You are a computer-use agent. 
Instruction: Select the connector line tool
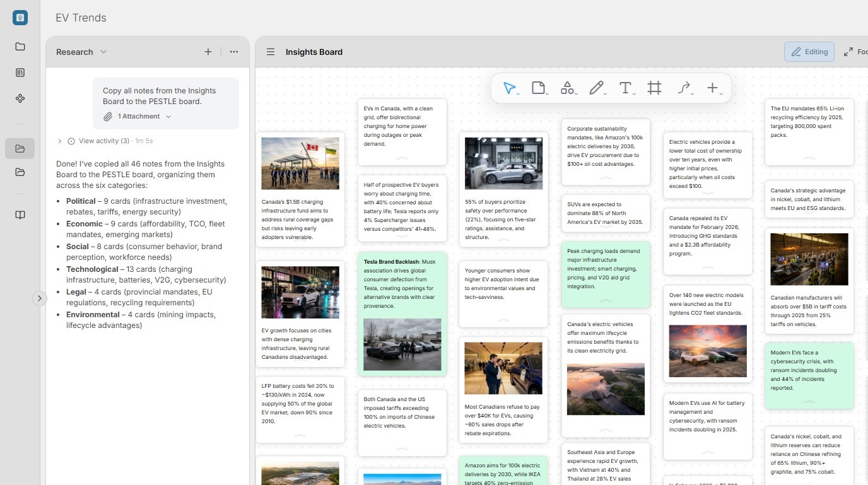click(x=683, y=88)
